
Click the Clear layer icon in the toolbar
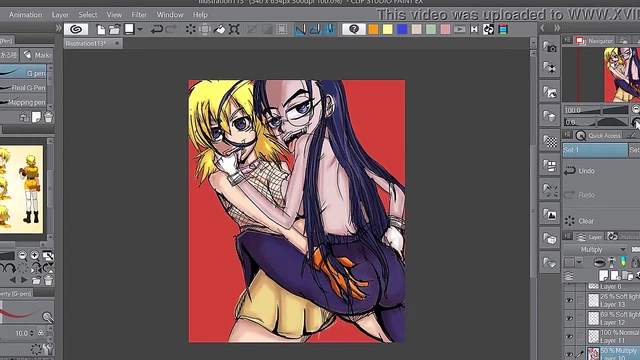point(190,29)
